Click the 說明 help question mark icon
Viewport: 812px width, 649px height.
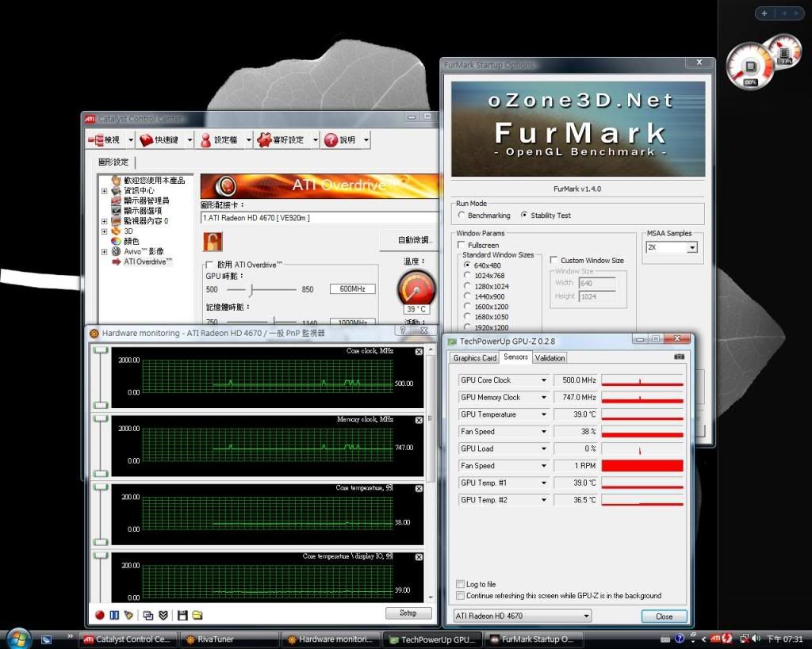coord(331,139)
